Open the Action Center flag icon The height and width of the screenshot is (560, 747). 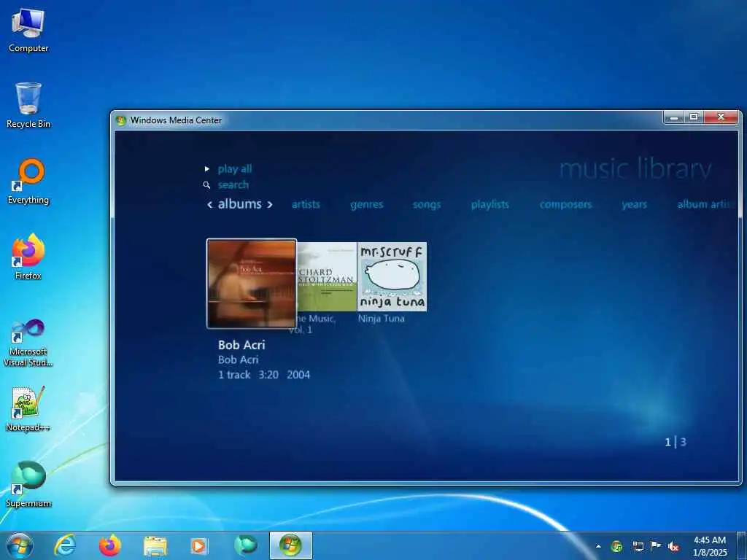pyautogui.click(x=656, y=546)
